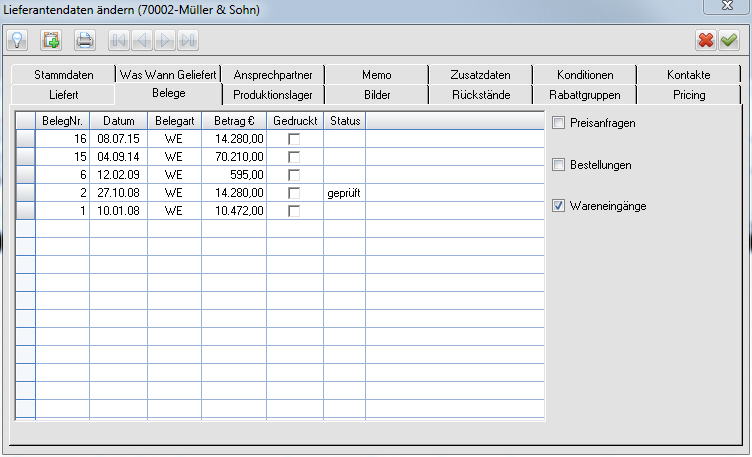Go to previous record arrow

tap(143, 40)
